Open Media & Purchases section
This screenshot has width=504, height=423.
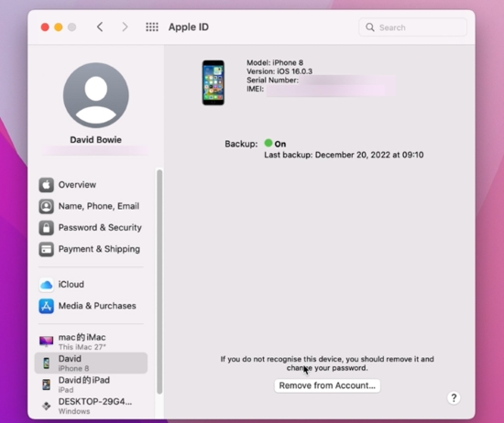pyautogui.click(x=91, y=306)
